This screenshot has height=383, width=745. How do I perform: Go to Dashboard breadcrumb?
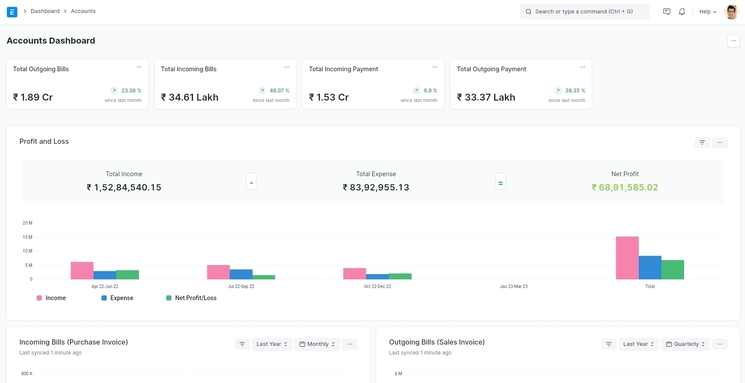click(45, 11)
